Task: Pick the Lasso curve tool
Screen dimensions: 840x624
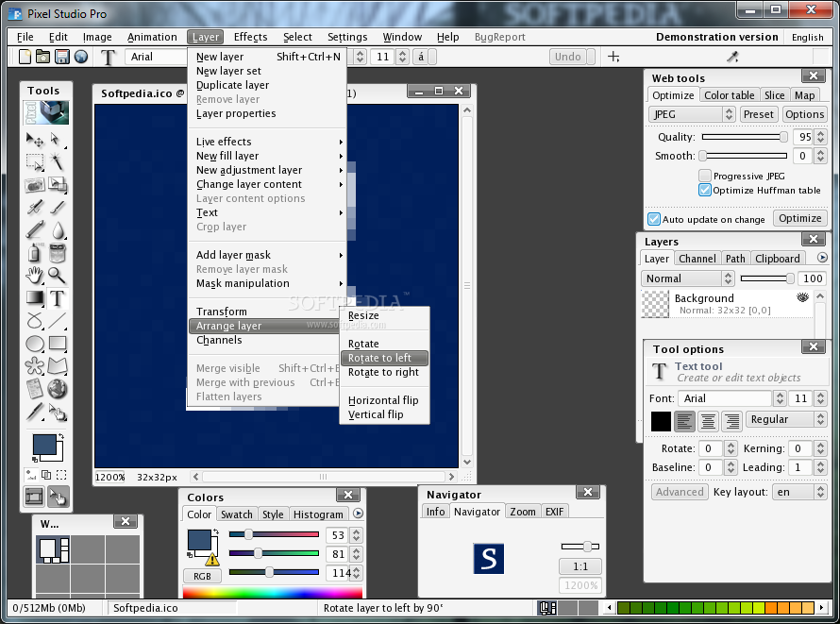Action: [x=35, y=321]
